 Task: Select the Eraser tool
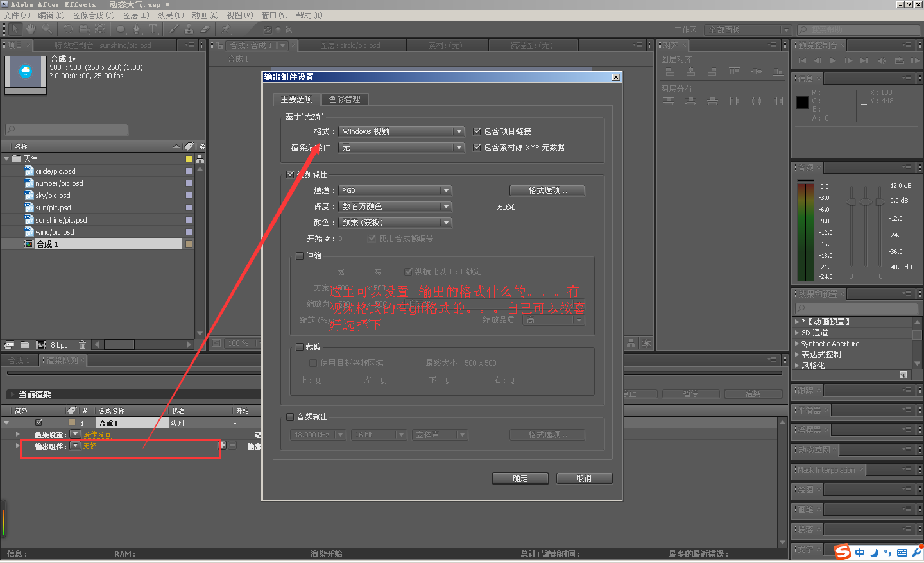[205, 29]
